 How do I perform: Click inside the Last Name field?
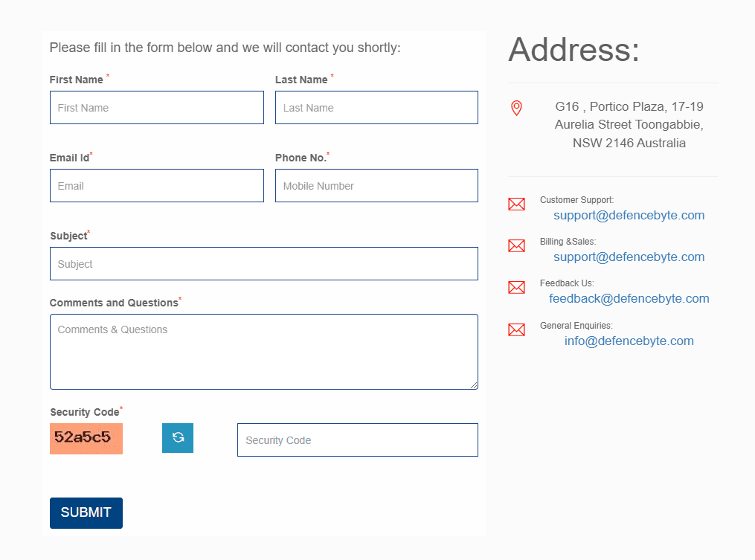376,107
